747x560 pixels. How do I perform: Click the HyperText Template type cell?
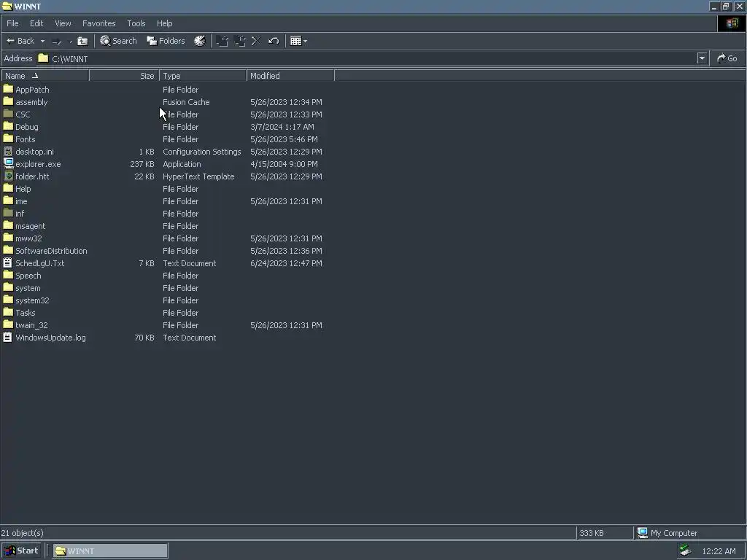click(x=198, y=176)
